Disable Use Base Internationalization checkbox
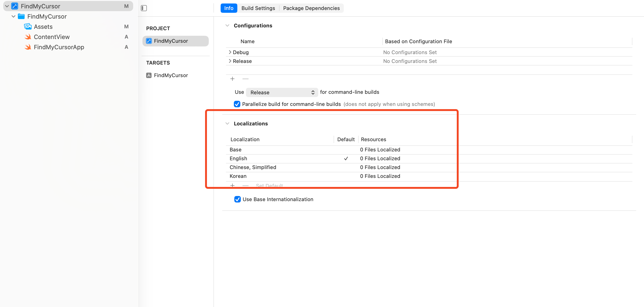This screenshot has height=307, width=644. 237,199
